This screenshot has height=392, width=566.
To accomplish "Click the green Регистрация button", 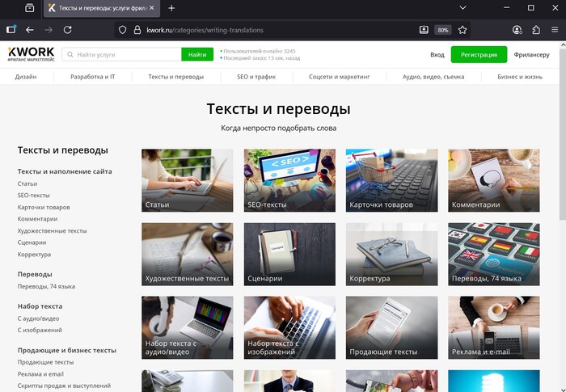I will pos(479,54).
